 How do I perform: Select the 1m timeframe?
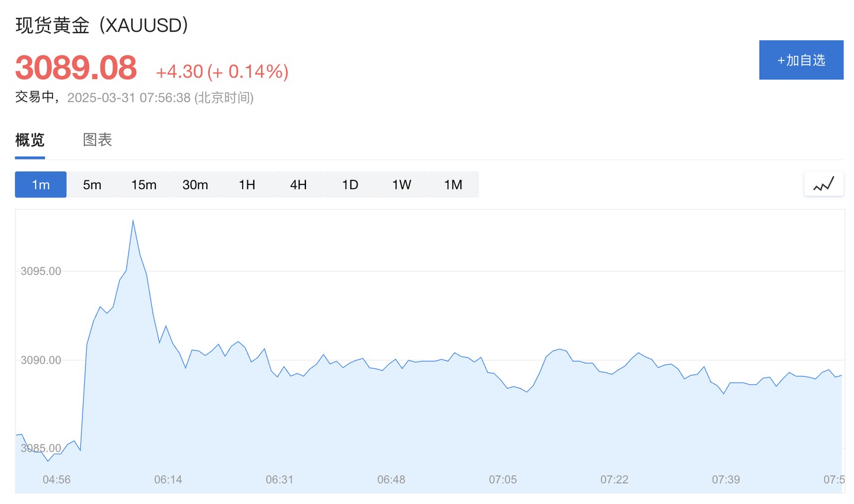pyautogui.click(x=40, y=184)
